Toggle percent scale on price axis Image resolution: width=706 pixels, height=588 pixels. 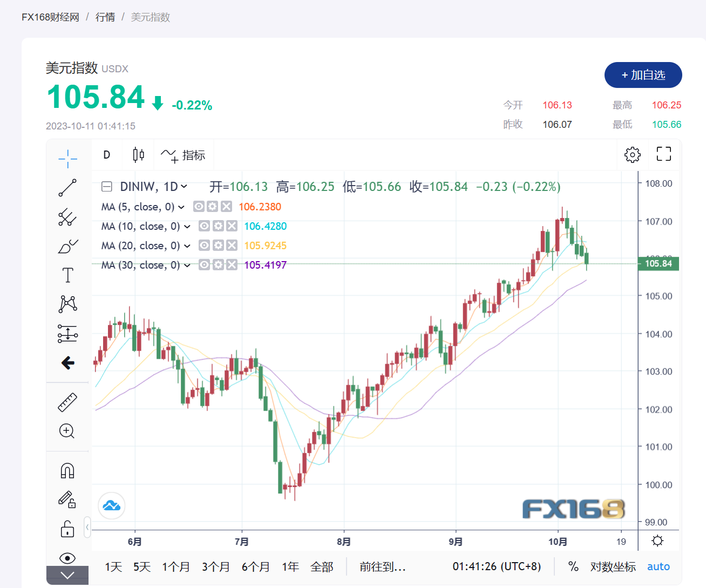[x=573, y=566]
